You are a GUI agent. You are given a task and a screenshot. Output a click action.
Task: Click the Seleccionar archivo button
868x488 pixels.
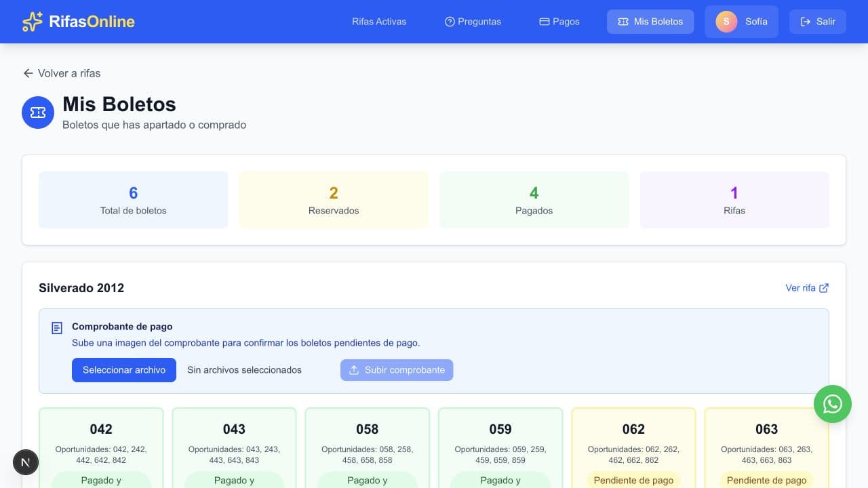pos(124,370)
